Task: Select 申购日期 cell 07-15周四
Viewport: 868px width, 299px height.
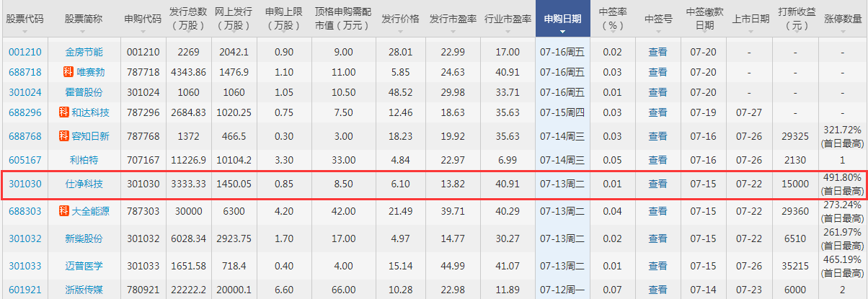Action: 562,112
